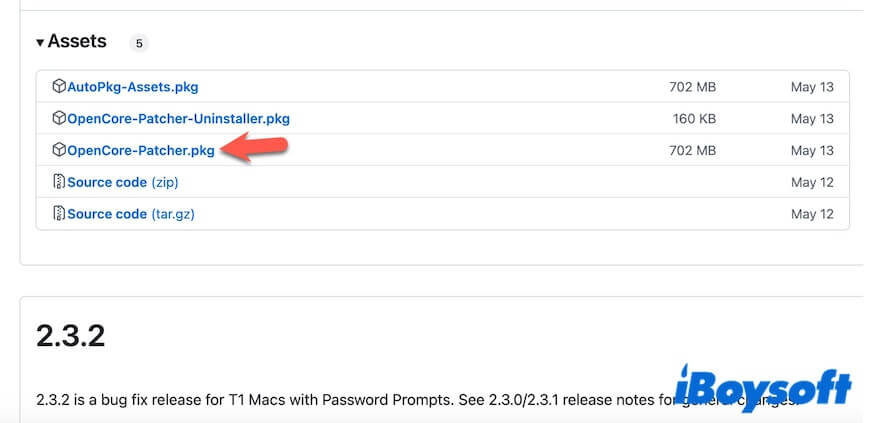877x423 pixels.
Task: Collapse the Assets disclosure triangle
Action: coord(40,43)
